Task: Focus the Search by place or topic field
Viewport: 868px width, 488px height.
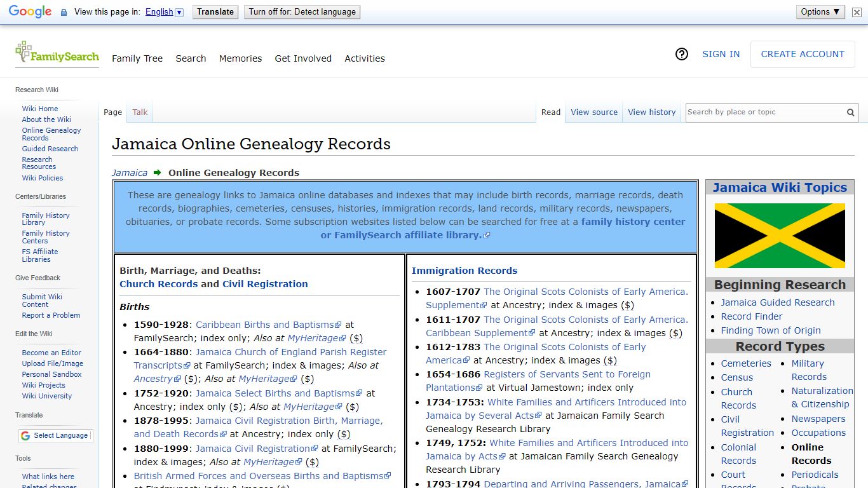Action: click(x=765, y=112)
